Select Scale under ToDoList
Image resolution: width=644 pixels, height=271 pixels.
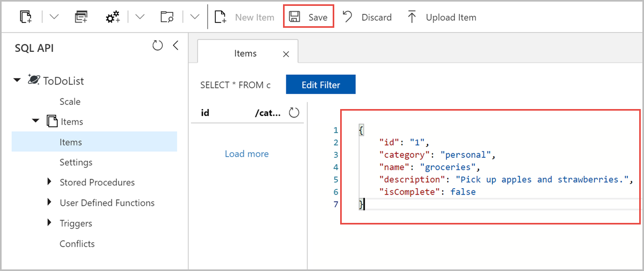click(x=70, y=102)
